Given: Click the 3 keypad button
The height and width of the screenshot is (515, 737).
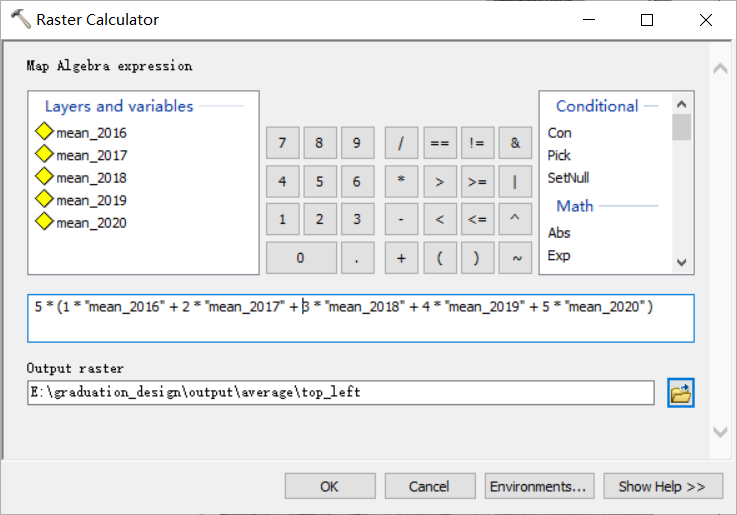Looking at the screenshot, I should [357, 219].
